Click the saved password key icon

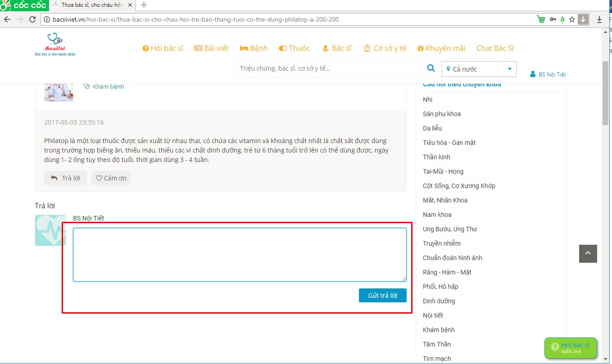point(553,19)
